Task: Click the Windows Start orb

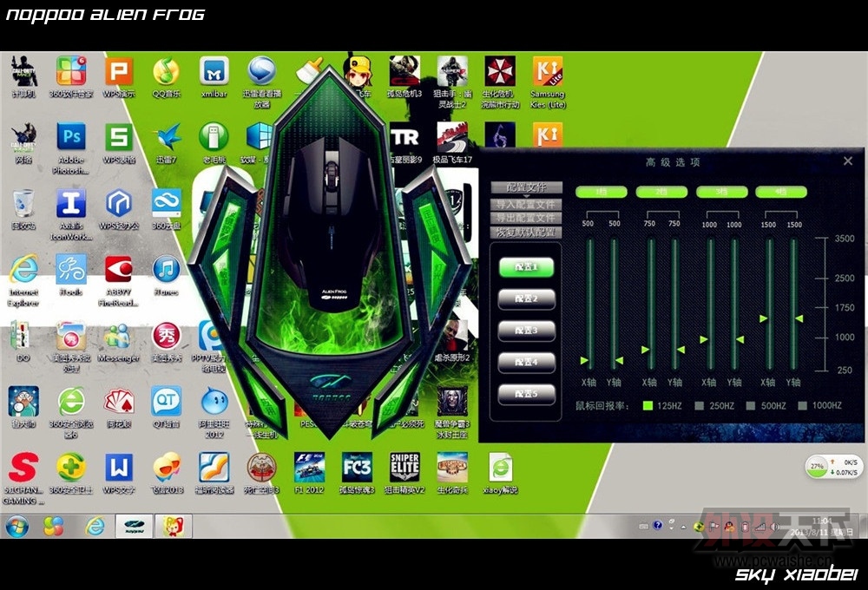Action: coord(17,526)
